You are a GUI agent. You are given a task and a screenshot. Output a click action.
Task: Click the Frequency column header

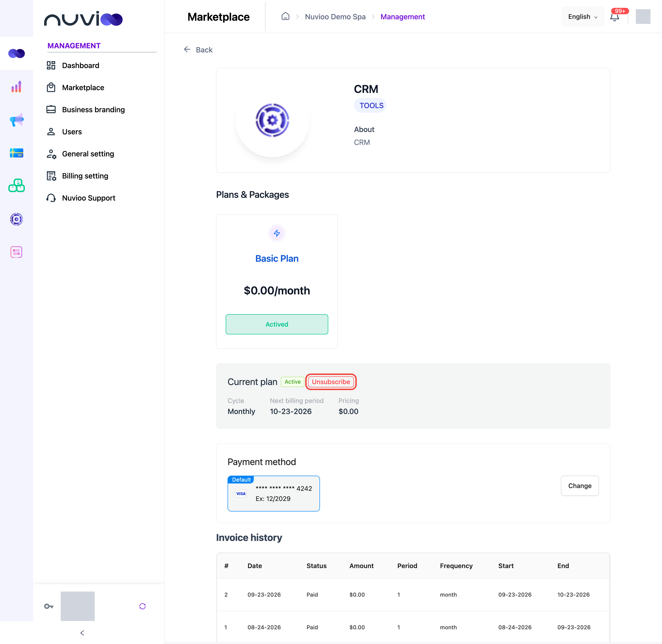coord(456,566)
